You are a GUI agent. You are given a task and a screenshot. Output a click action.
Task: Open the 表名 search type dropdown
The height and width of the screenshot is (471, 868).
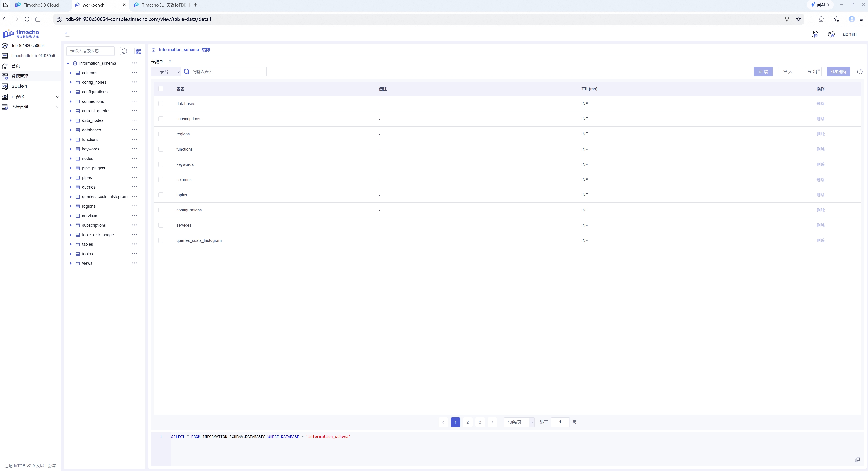tap(166, 72)
